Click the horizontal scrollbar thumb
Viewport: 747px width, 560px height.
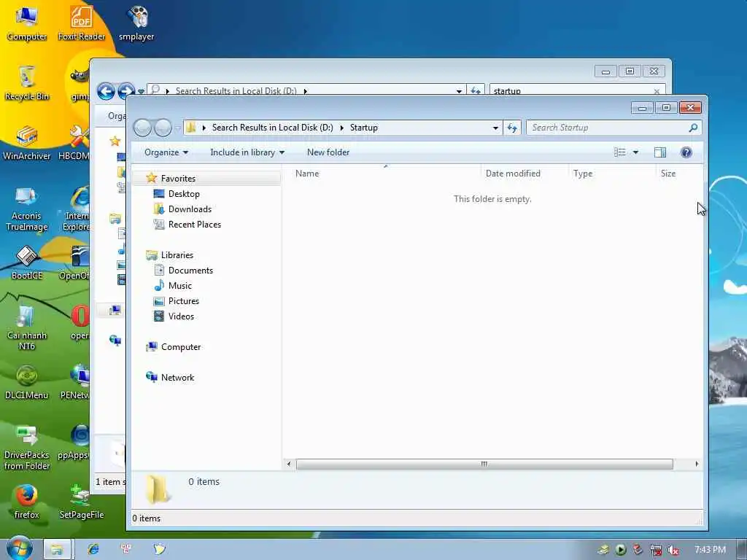coord(484,464)
